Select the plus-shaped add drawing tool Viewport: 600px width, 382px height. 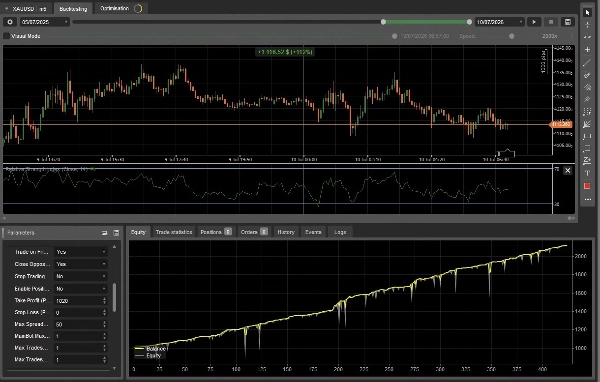pos(587,49)
